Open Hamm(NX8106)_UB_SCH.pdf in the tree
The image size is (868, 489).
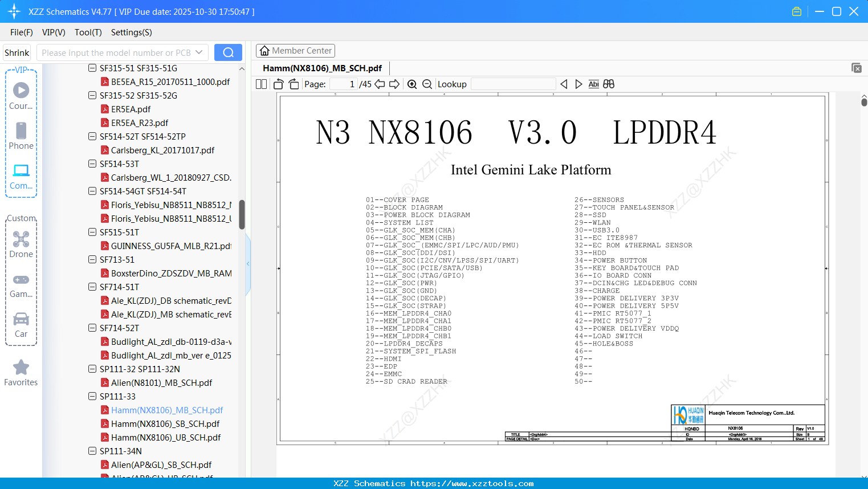(x=166, y=437)
